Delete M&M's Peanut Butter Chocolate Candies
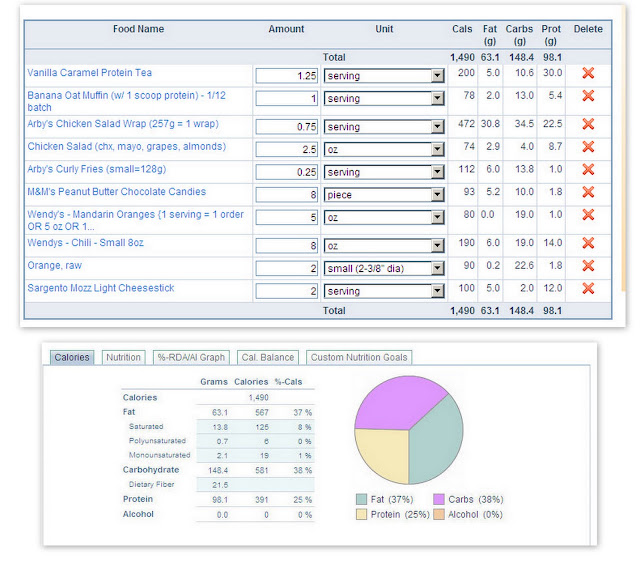 (588, 192)
